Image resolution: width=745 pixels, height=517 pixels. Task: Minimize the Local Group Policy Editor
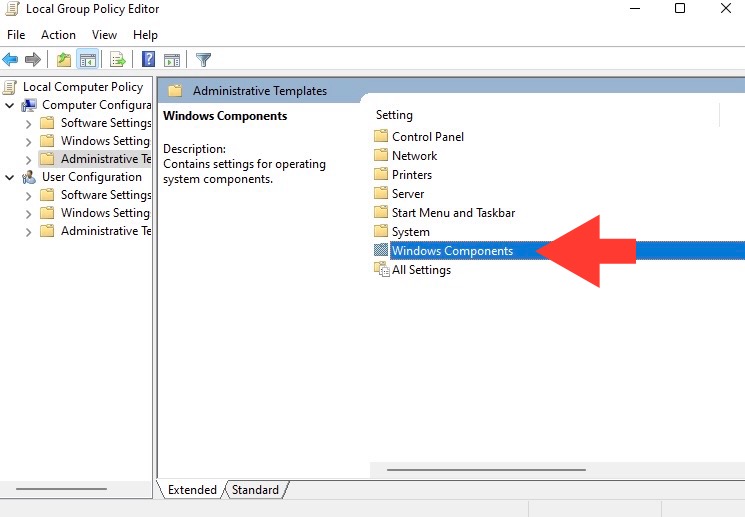point(635,9)
